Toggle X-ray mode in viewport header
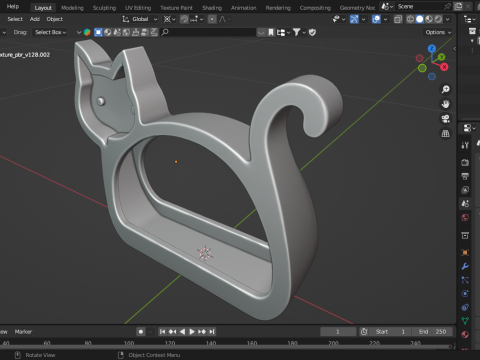The image size is (480, 360). (x=398, y=19)
